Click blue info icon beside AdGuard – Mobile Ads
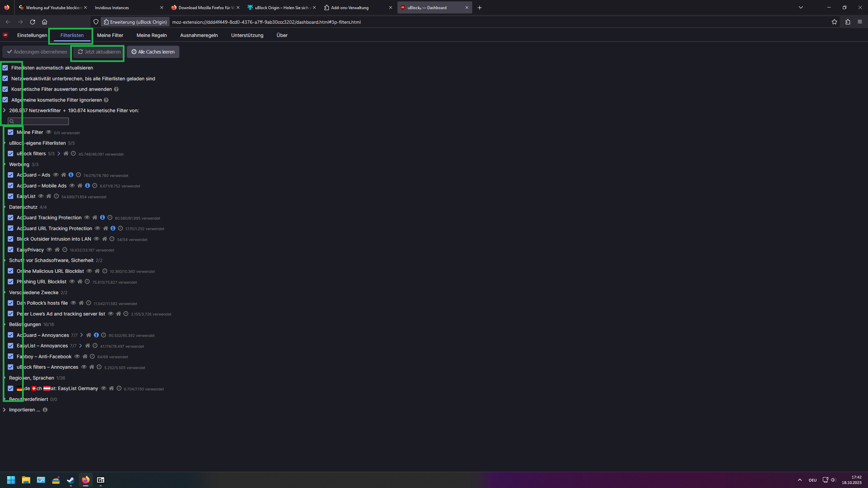This screenshot has height=488, width=868. coord(87,186)
